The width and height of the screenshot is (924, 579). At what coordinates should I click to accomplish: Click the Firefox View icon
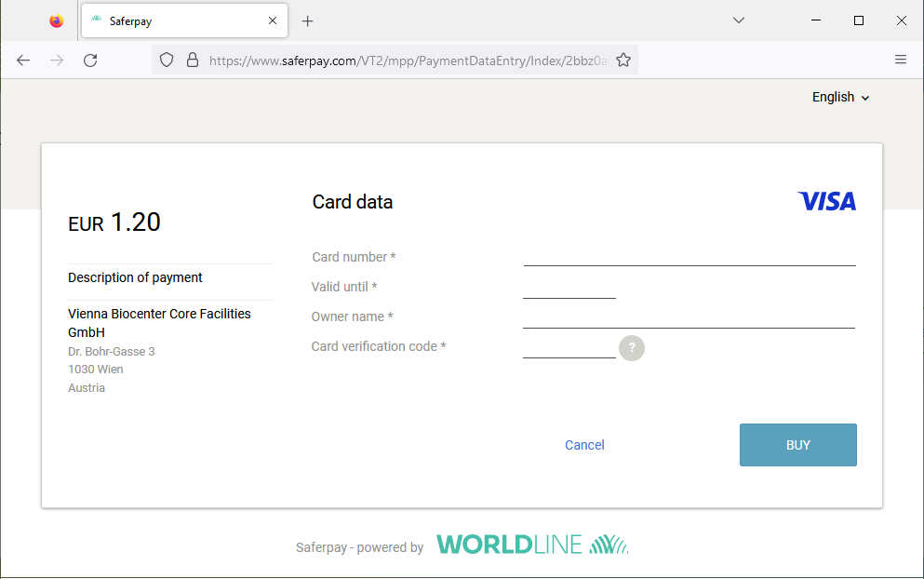tap(57, 20)
